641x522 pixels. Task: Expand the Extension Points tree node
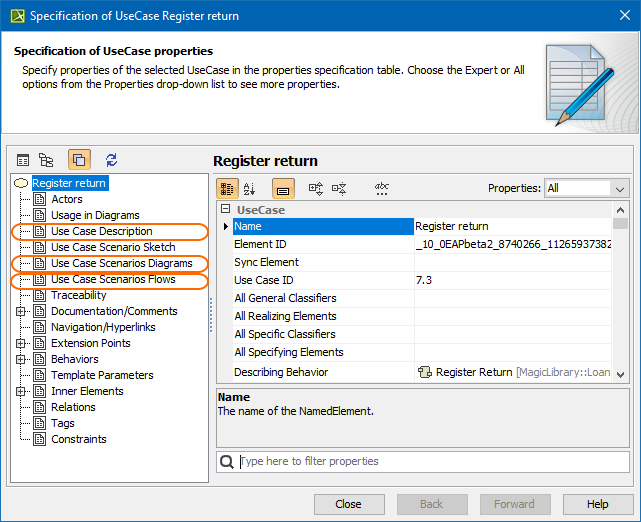[20, 343]
